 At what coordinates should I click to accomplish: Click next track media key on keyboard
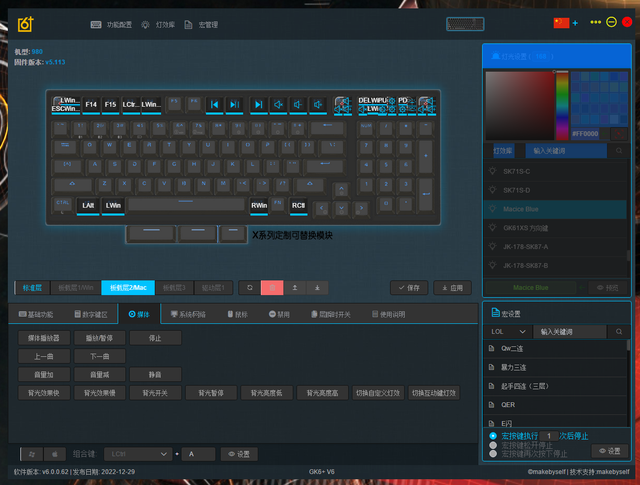coord(258,105)
